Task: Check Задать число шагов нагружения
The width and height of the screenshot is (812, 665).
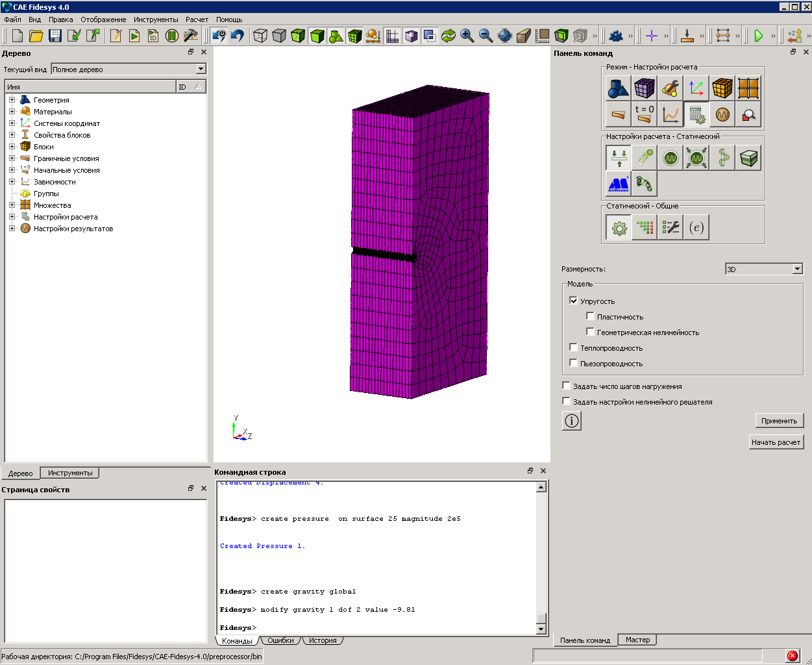Action: coord(566,386)
